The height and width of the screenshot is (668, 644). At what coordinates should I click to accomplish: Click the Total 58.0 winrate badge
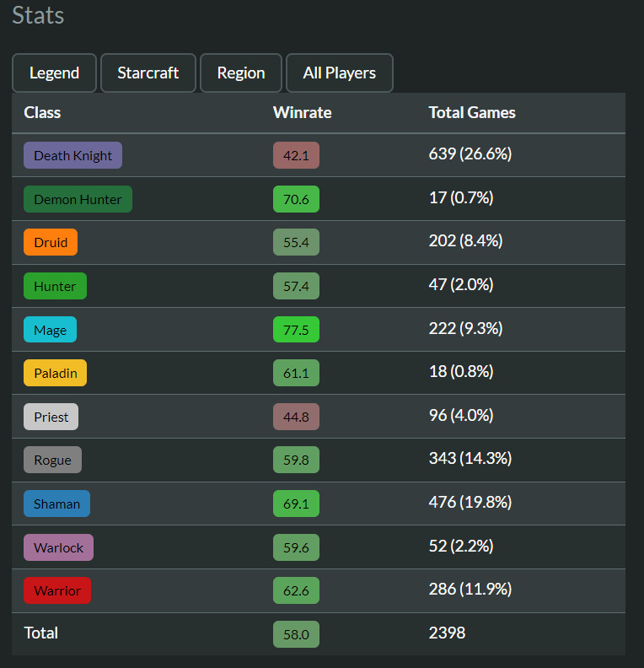(296, 634)
